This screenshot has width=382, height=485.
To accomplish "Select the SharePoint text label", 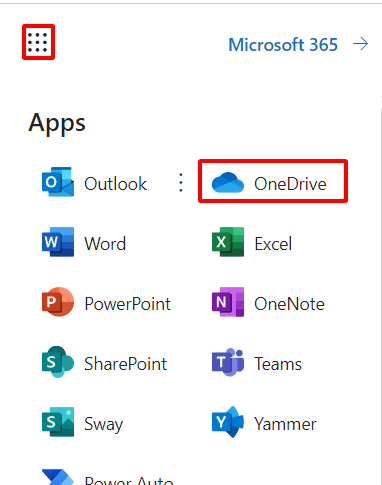I will (125, 364).
